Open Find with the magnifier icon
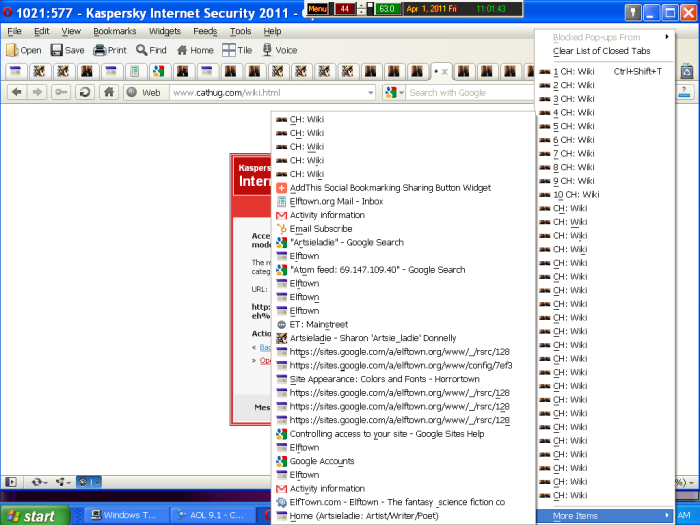 142,50
